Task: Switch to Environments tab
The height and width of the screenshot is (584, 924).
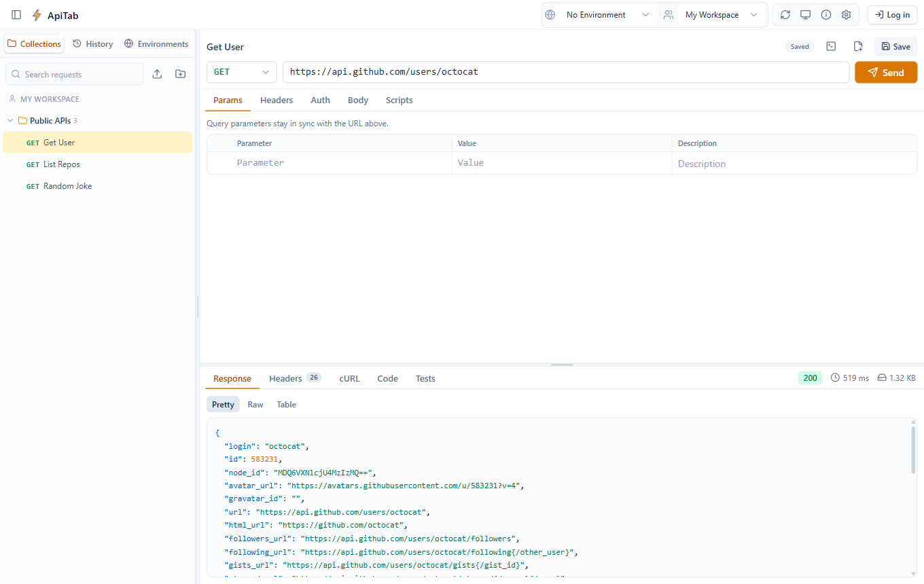Action: click(156, 44)
